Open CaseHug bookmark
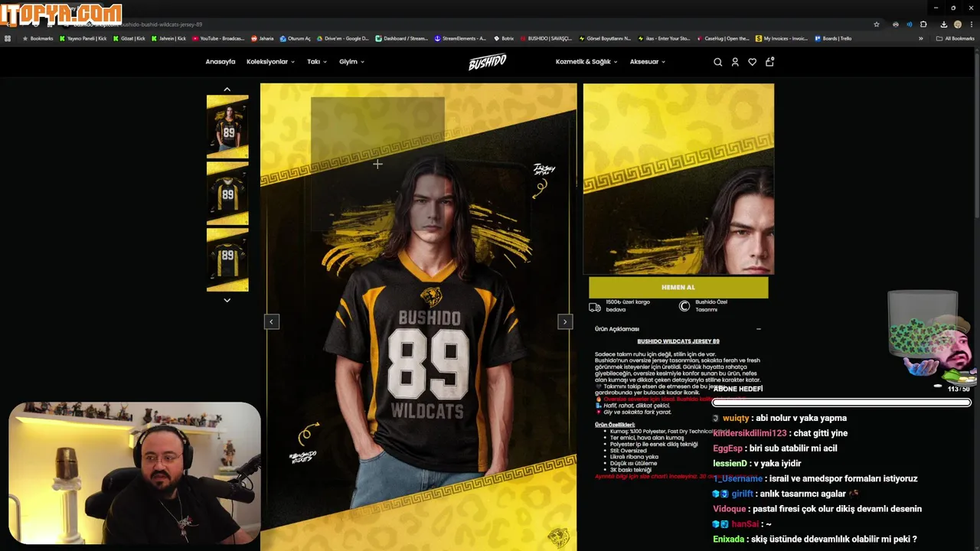Image resolution: width=980 pixels, height=551 pixels. [723, 38]
